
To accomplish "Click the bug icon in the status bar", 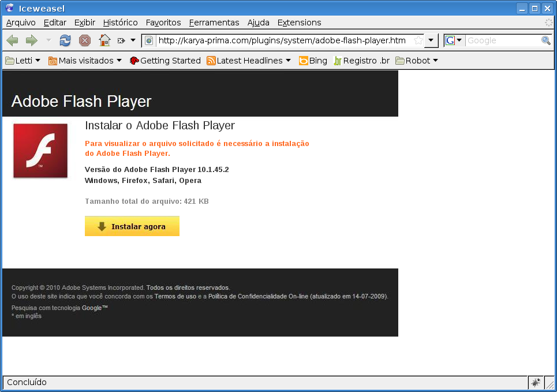I will (535, 382).
